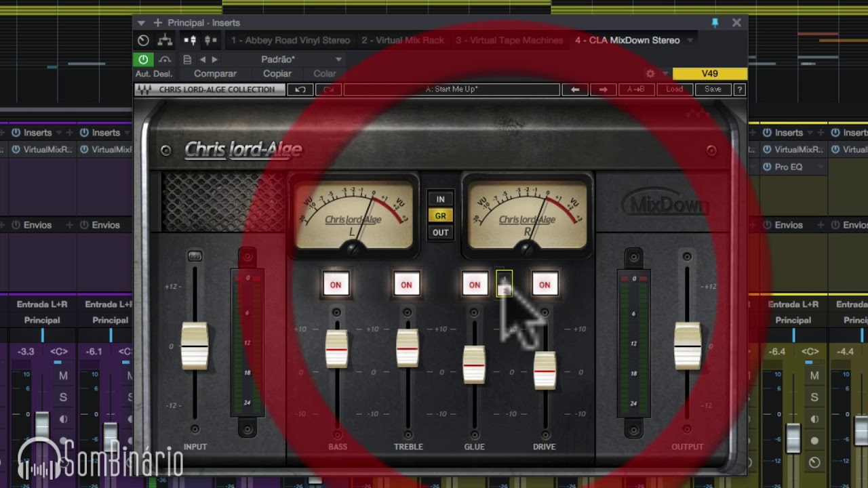Viewport: 868px width, 488px height.
Task: Click the DRIVE fader handle
Action: pyautogui.click(x=545, y=371)
